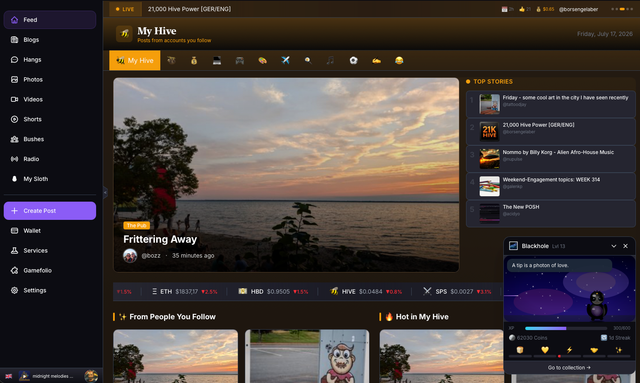Click the Blackhole pet character
This screenshot has height=383, width=640.
(x=597, y=305)
